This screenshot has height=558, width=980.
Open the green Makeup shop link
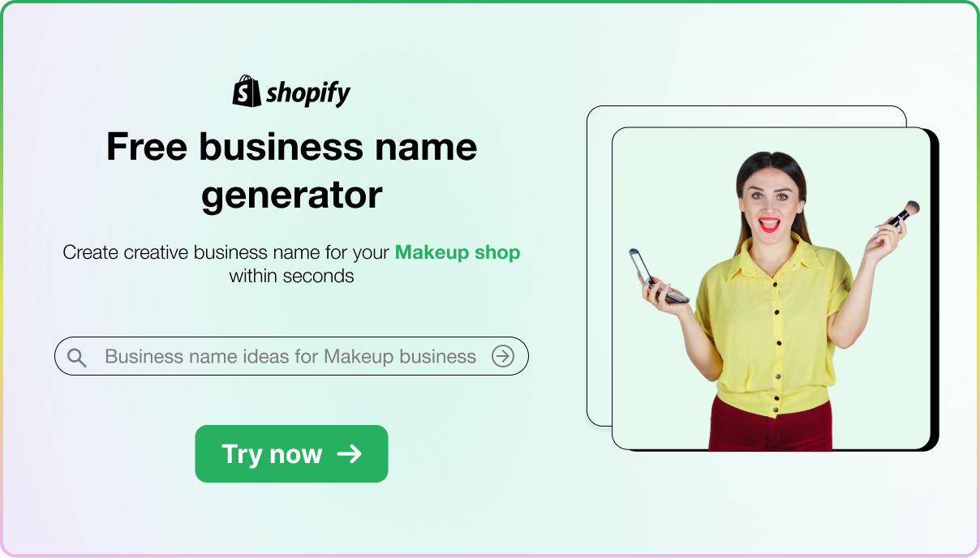click(458, 252)
